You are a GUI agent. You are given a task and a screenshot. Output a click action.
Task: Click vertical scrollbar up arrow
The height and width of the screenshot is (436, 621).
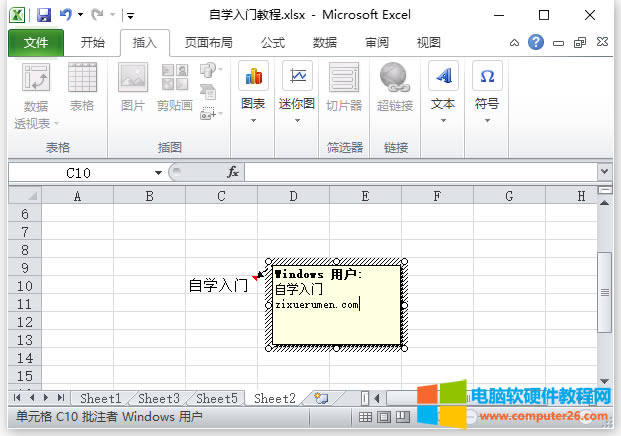[604, 203]
